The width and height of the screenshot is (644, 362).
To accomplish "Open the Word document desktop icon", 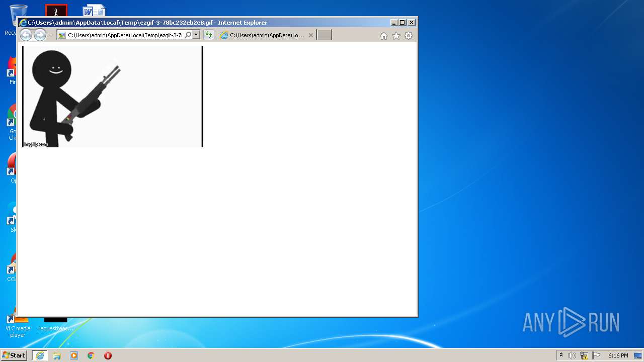I will click(94, 10).
